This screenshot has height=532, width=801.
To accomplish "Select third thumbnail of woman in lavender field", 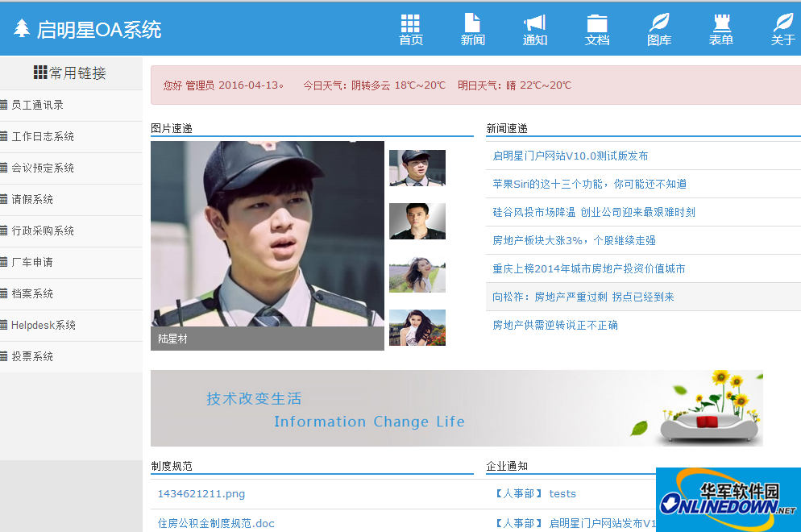I will [417, 274].
